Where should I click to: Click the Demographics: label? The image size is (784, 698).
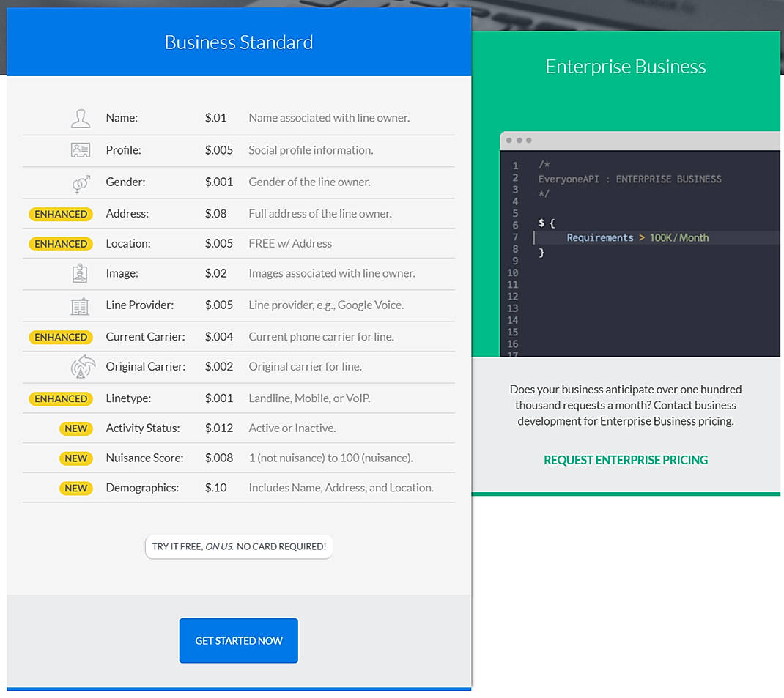point(142,488)
